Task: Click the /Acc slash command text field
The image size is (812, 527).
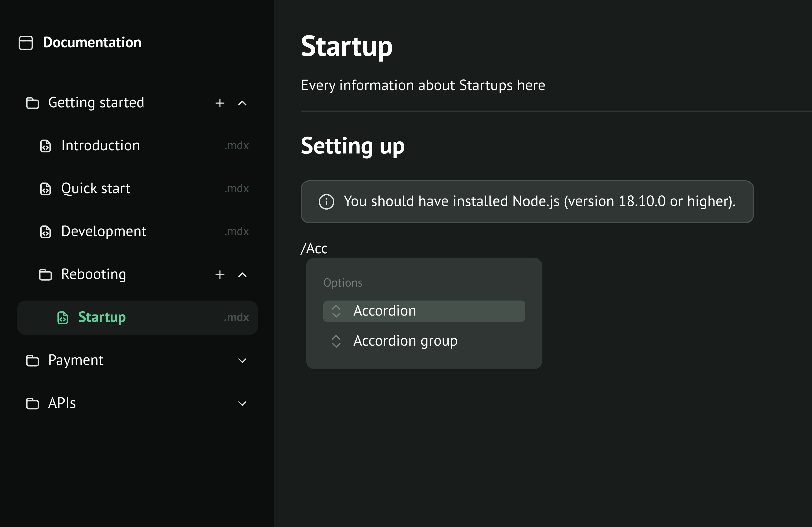Action: 314,248
